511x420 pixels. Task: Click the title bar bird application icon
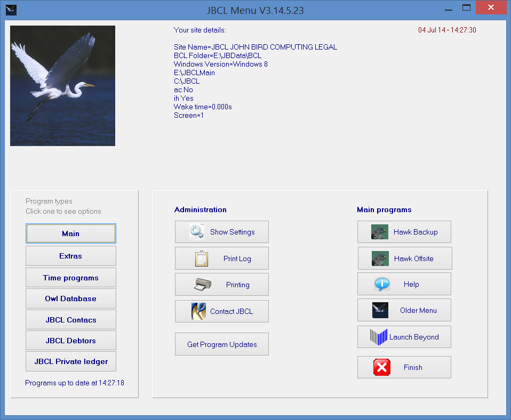tap(11, 10)
